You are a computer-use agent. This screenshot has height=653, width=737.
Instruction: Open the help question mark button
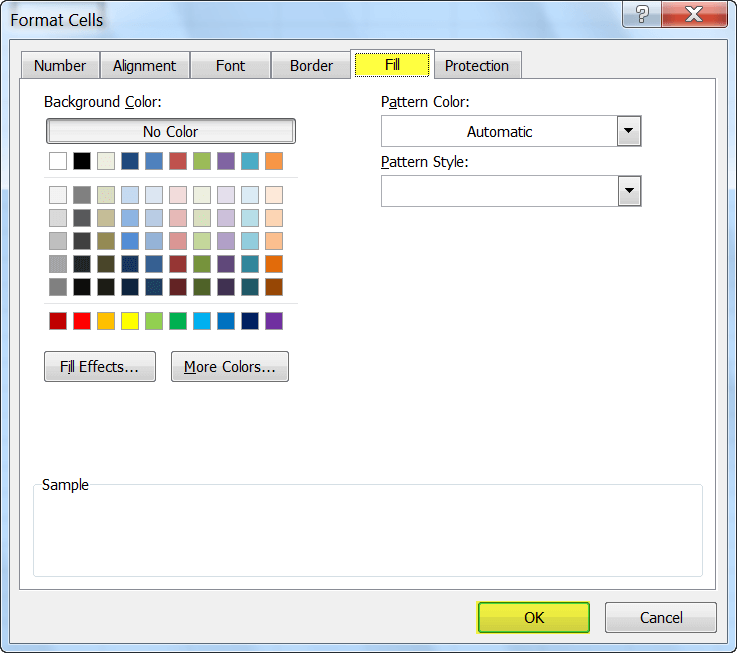[x=642, y=14]
